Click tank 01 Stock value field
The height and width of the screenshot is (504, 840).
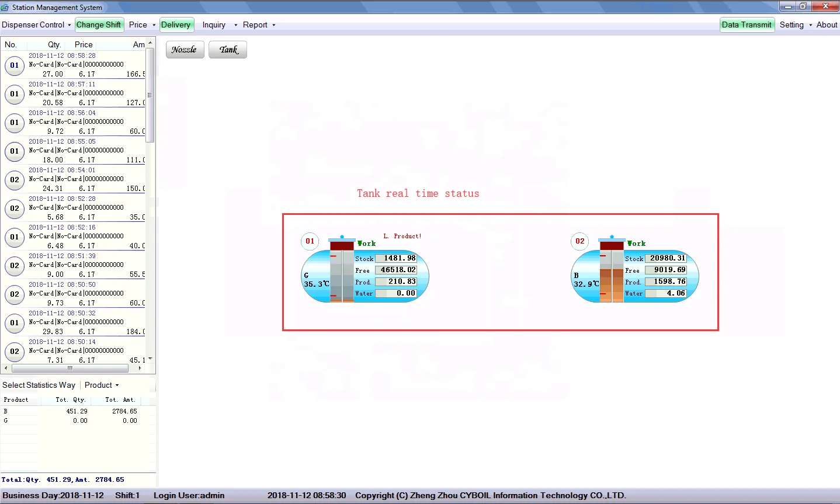point(396,258)
